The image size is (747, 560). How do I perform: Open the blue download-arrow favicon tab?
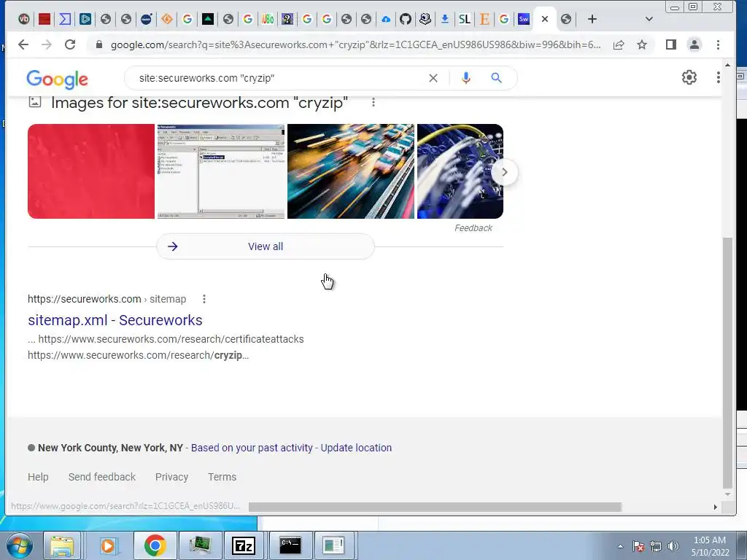(x=444, y=19)
